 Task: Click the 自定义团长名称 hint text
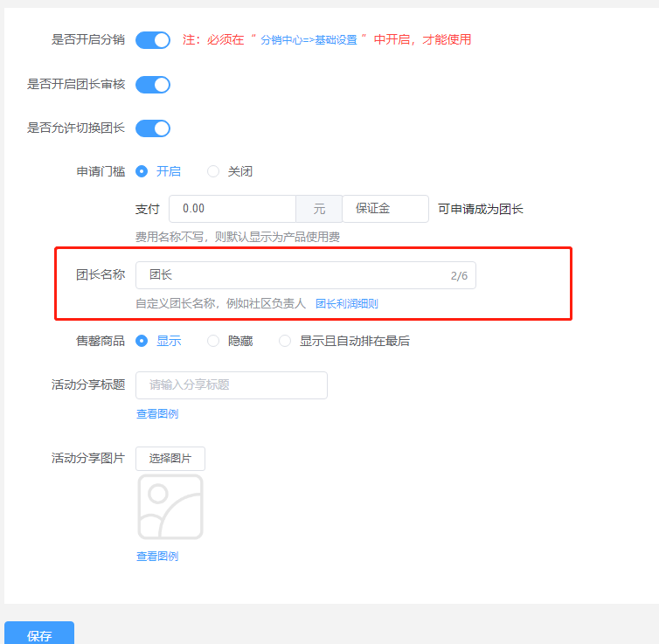[220, 304]
